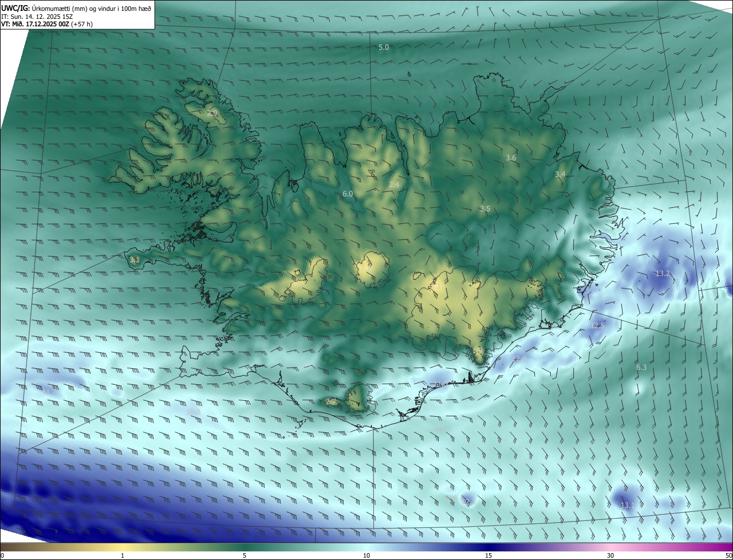
Task: Click the 3.6 value in northeast Iceland
Action: pyautogui.click(x=511, y=157)
